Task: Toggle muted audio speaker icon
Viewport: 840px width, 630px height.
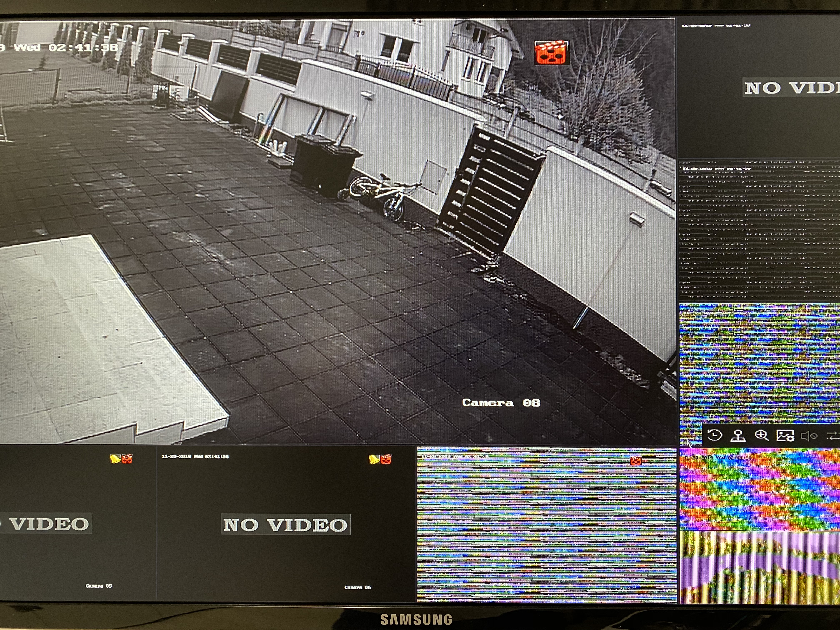Action: click(x=809, y=436)
